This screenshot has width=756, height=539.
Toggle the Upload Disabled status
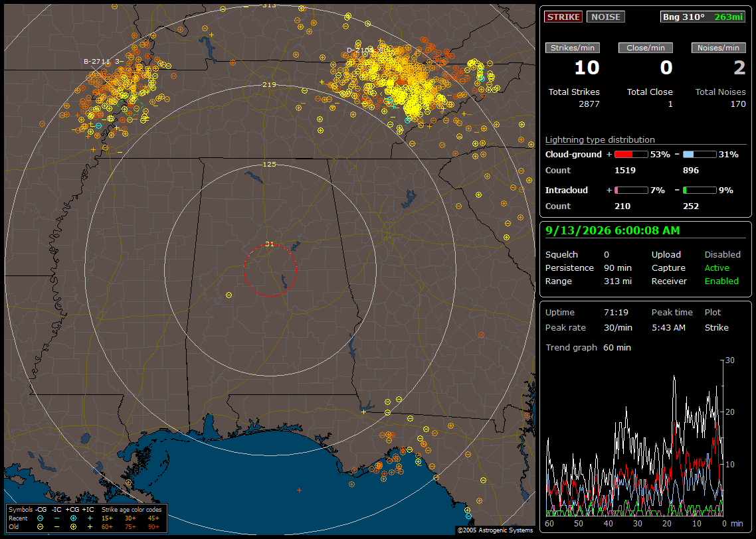pos(722,254)
